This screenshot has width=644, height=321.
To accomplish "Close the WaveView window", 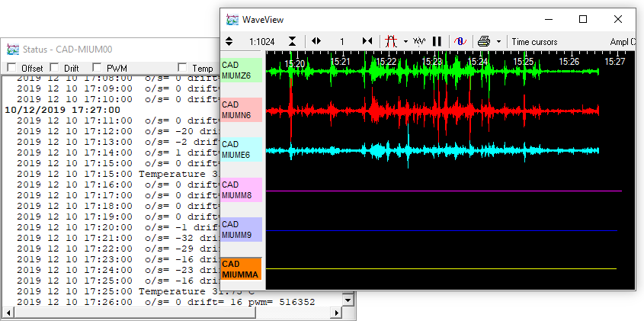I will click(x=618, y=19).
